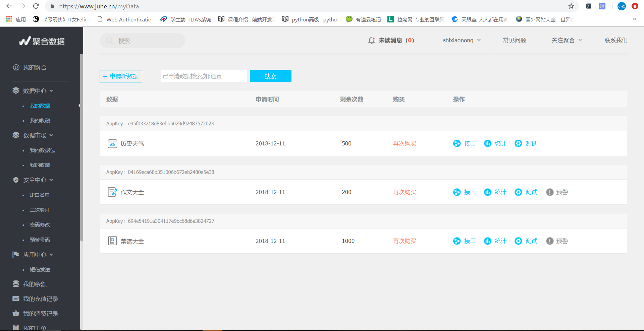Click 测试 icon in 菜谱大全 row
Image resolution: width=644 pixels, height=331 pixels.
click(x=518, y=241)
